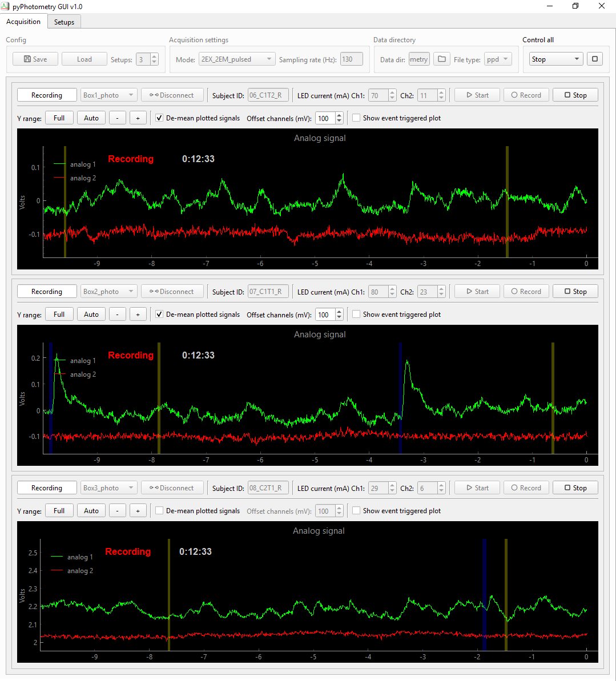The height and width of the screenshot is (681, 616).
Task: Click the analog 1 legend entry in Box1_photo plot
Action: tap(75, 164)
